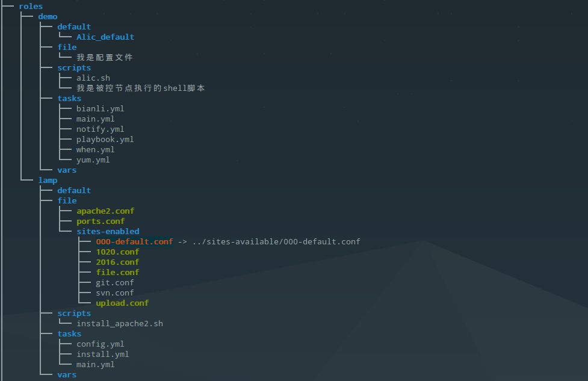Select file.conf file name
This screenshot has width=588, height=381.
pyautogui.click(x=117, y=272)
